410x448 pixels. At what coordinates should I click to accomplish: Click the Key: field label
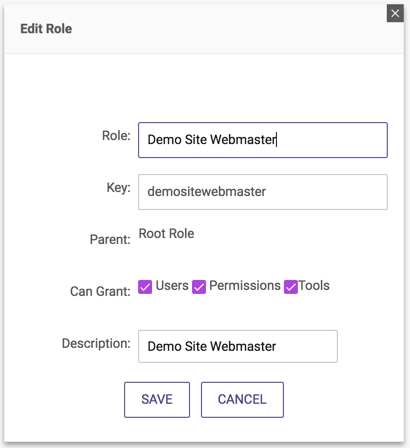[x=119, y=188]
